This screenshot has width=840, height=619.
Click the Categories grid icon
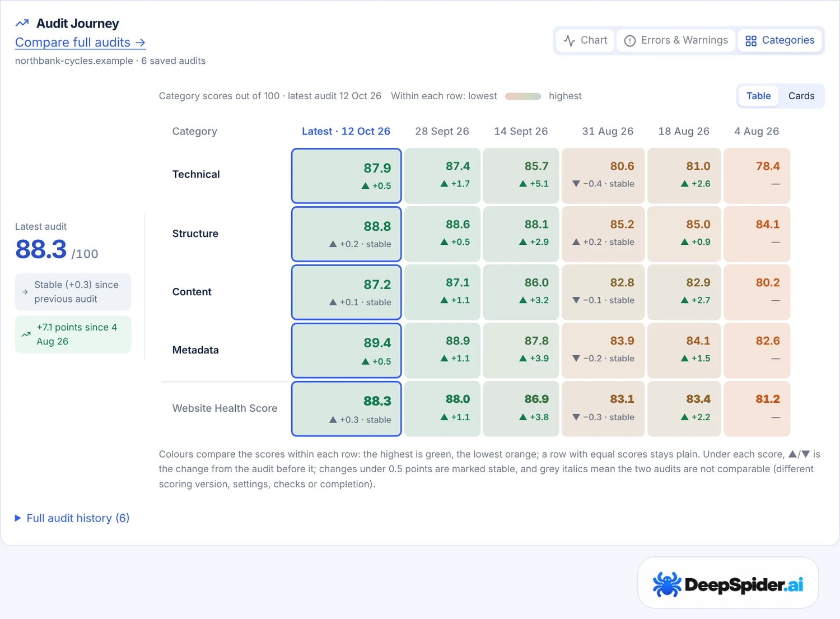pos(751,41)
